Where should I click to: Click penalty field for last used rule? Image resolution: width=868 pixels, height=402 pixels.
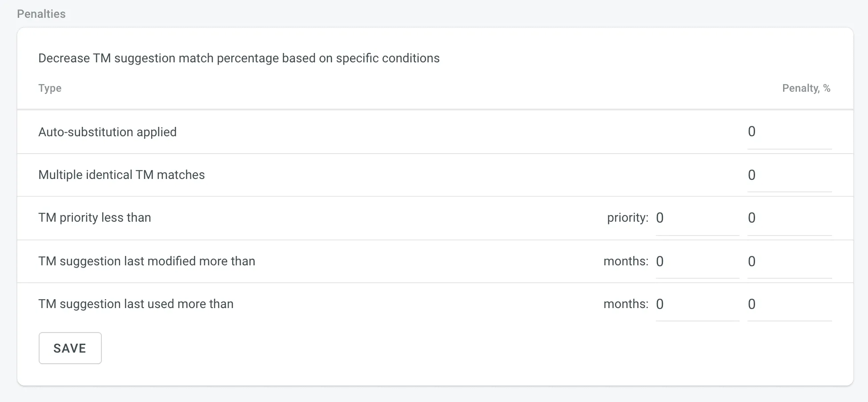(x=789, y=304)
